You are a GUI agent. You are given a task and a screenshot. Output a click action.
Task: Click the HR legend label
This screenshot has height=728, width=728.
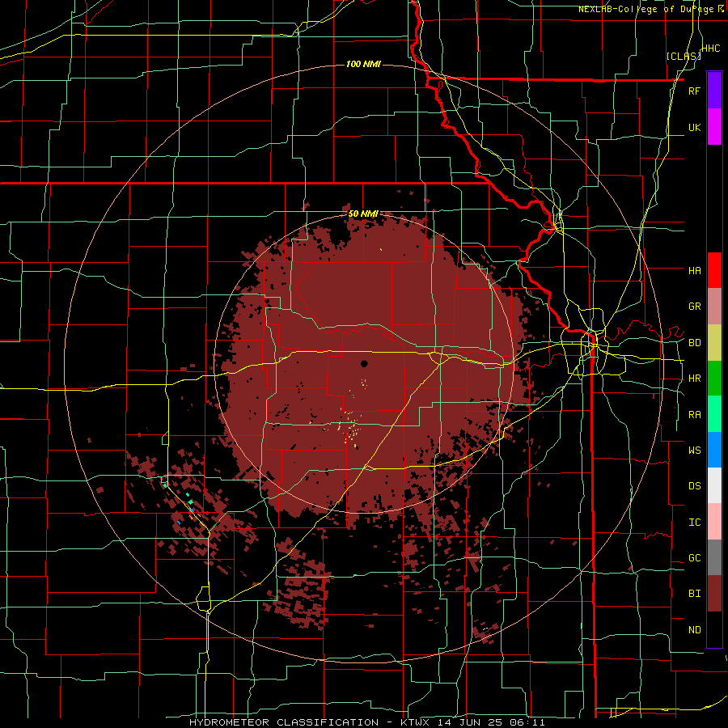tap(694, 379)
